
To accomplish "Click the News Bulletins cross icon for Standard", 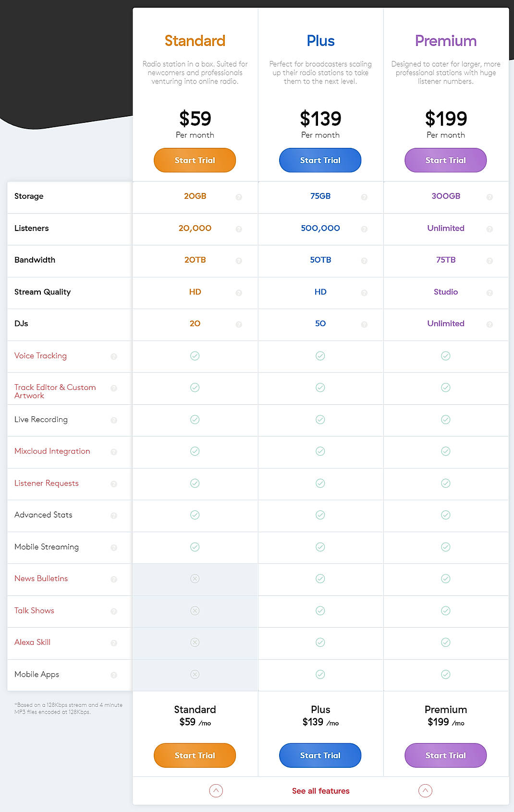I will (x=195, y=579).
